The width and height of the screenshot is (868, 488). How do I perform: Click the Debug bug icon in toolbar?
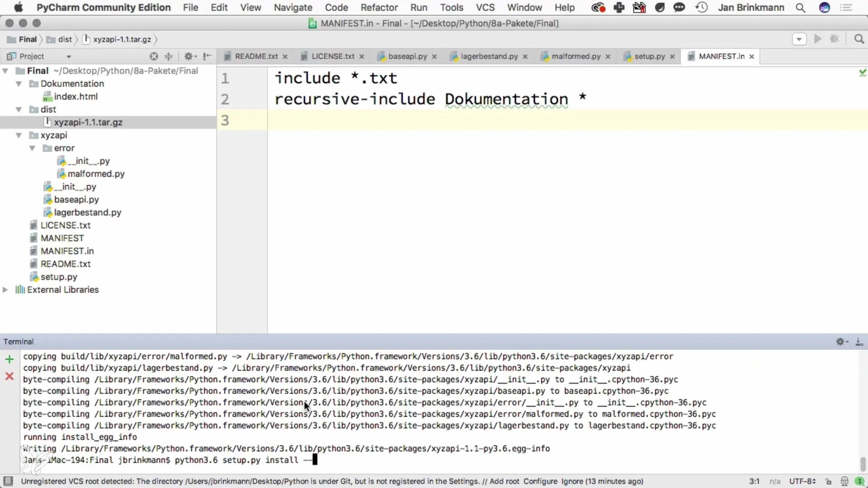tap(835, 39)
